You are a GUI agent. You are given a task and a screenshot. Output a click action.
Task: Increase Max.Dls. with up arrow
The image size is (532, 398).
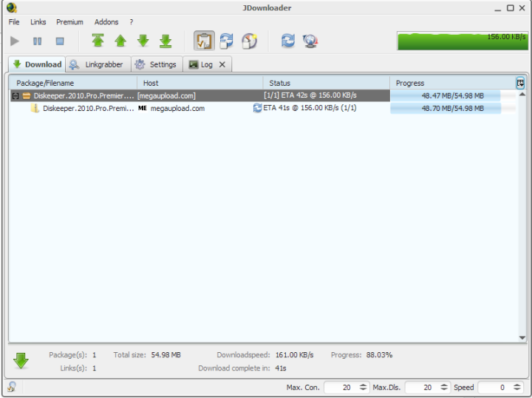pyautogui.click(x=444, y=385)
